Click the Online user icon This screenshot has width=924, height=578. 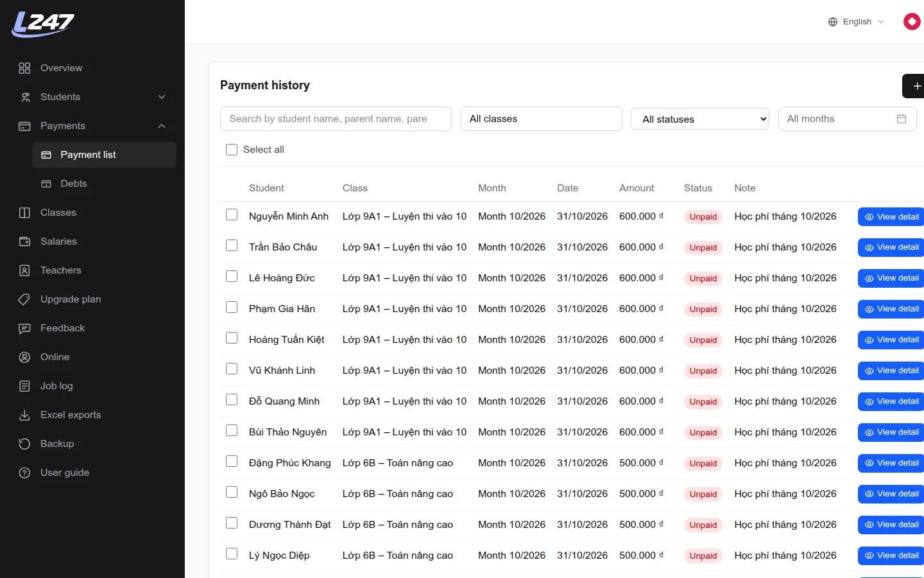pos(24,357)
